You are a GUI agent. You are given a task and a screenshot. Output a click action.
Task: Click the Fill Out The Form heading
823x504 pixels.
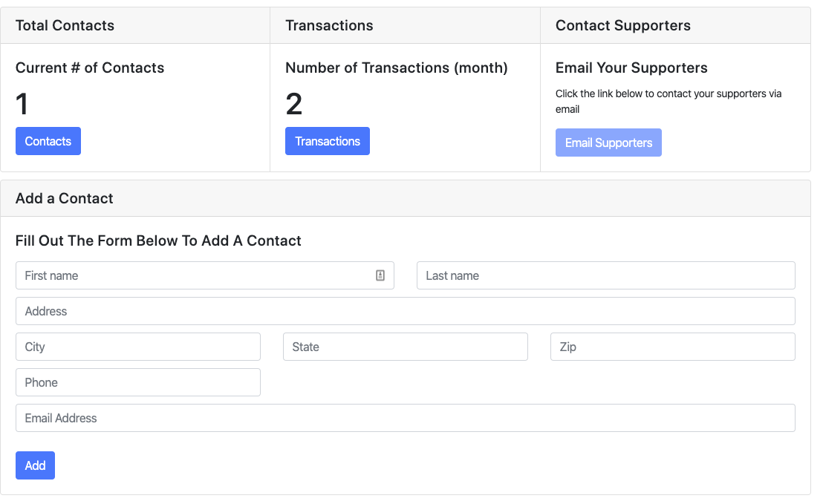[158, 240]
